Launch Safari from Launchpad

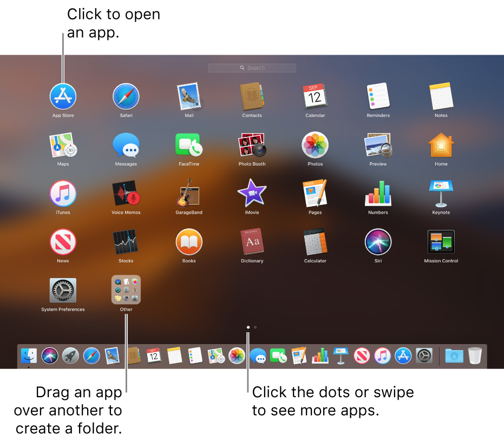click(x=126, y=96)
